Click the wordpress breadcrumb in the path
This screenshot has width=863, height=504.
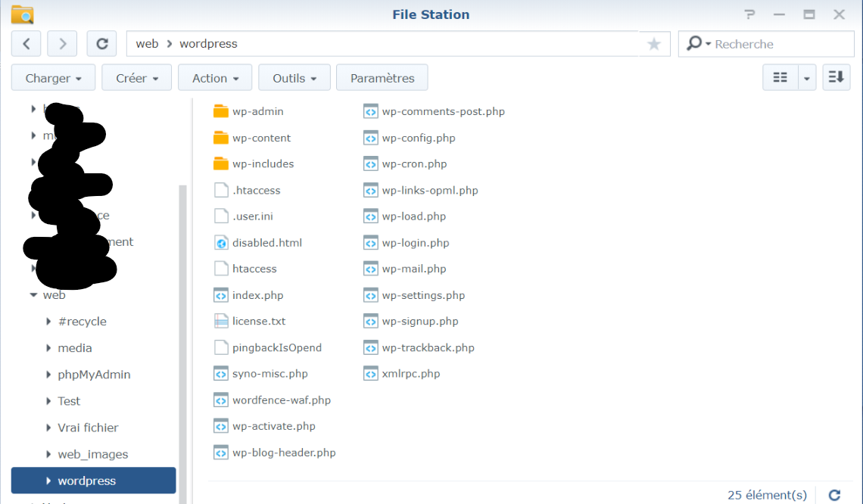(x=208, y=43)
